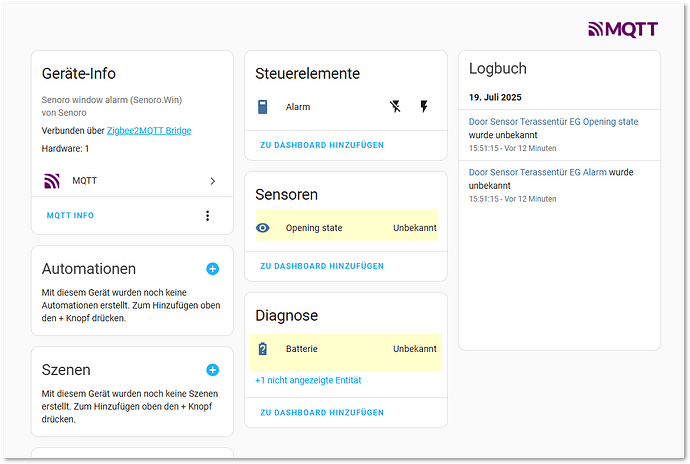The image size is (690, 464).
Task: Click the Alarm device icon in Steuerelemente
Action: coord(262,106)
